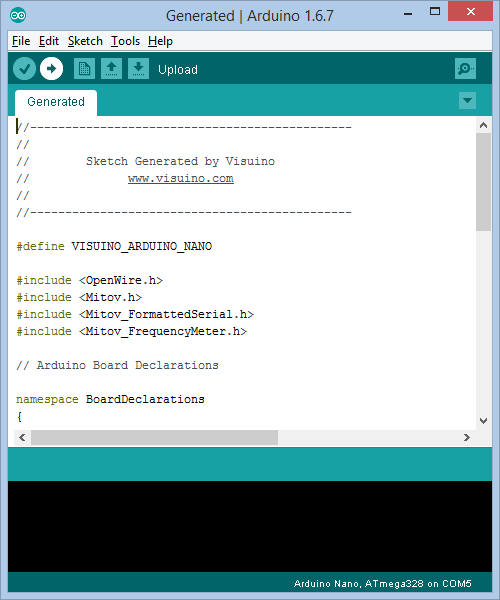Open a sketch with the Open icon
Viewport: 500px width, 600px height.
tap(111, 69)
